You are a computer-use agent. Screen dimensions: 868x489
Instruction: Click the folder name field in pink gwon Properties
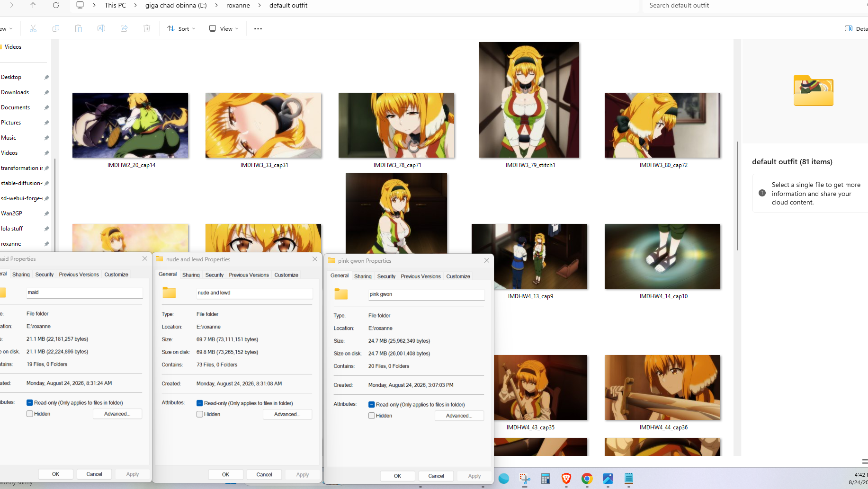pyautogui.click(x=426, y=294)
